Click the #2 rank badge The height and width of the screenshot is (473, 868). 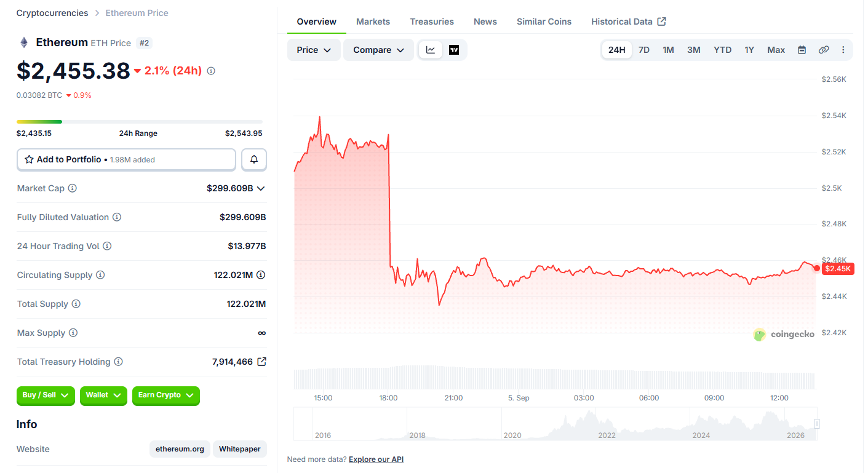(145, 43)
